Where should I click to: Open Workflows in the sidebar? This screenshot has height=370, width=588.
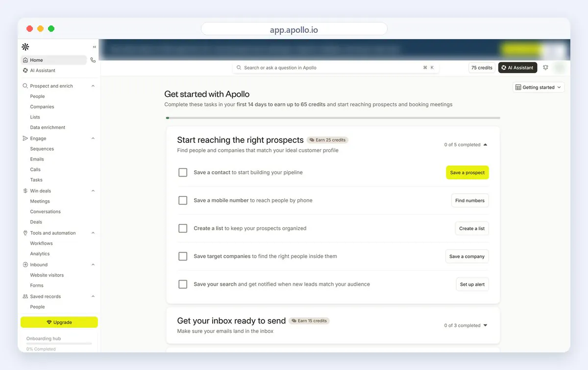[x=42, y=243]
